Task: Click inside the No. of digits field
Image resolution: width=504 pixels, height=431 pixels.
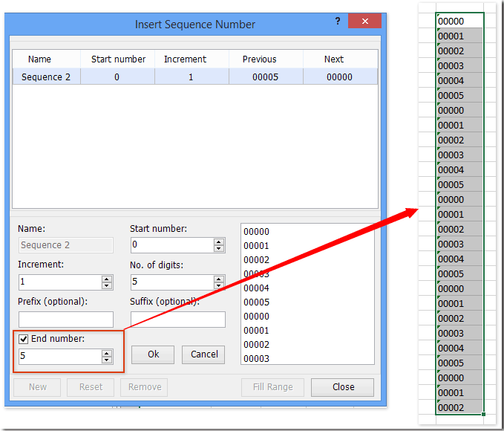Action: click(172, 282)
